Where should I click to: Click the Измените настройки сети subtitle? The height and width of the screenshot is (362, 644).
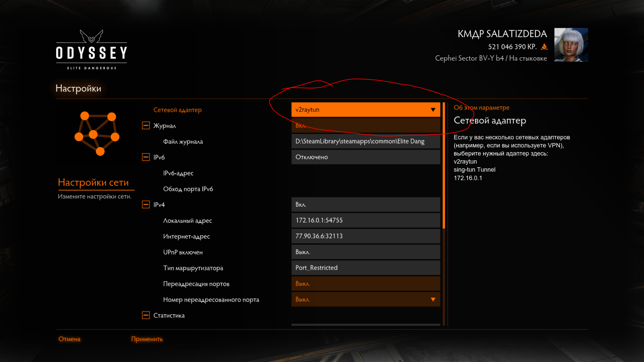[94, 196]
